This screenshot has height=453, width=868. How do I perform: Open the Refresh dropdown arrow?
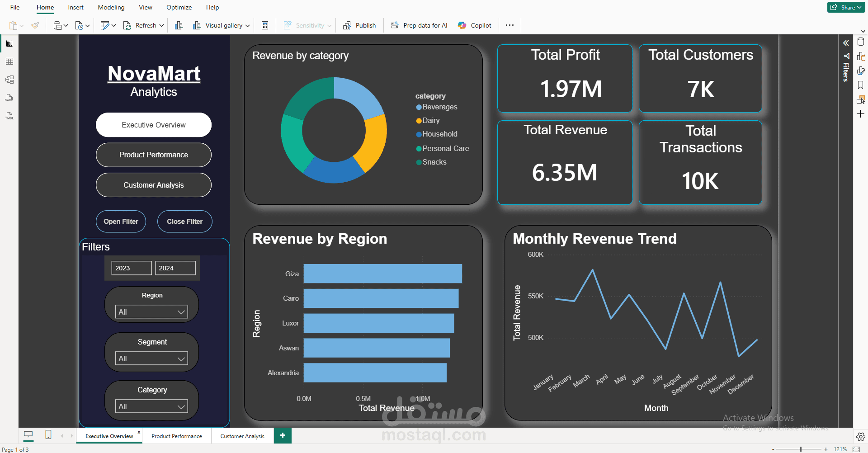click(x=161, y=26)
